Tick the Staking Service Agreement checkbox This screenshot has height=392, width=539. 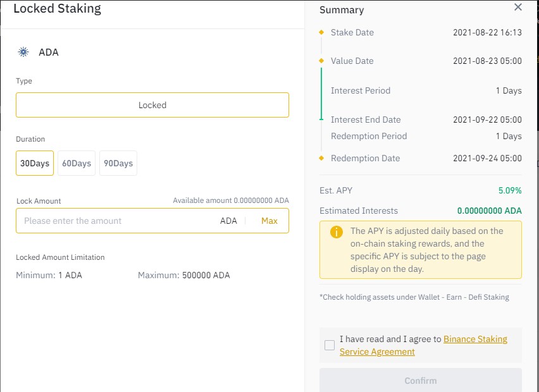pyautogui.click(x=330, y=345)
